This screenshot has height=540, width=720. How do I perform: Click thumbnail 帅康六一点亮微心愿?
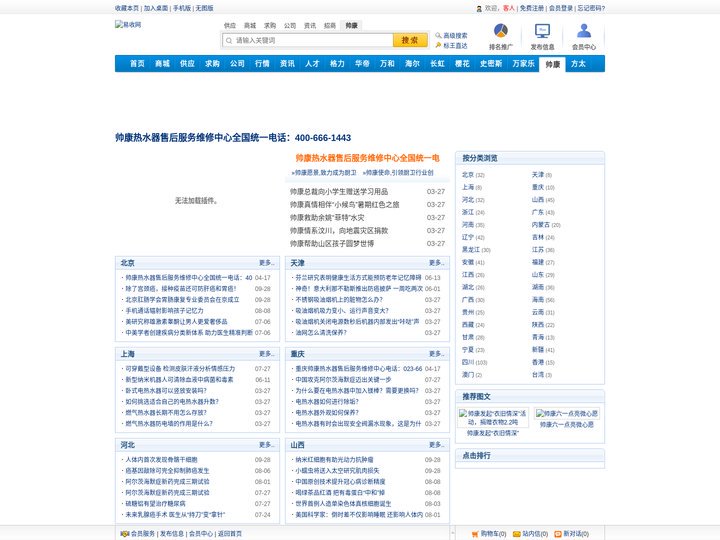coord(567,413)
